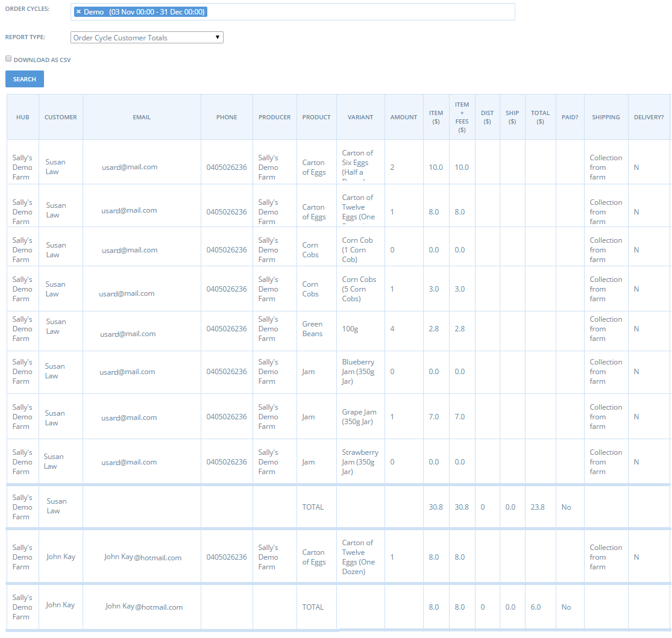Click the Paid? column header

[x=570, y=117]
